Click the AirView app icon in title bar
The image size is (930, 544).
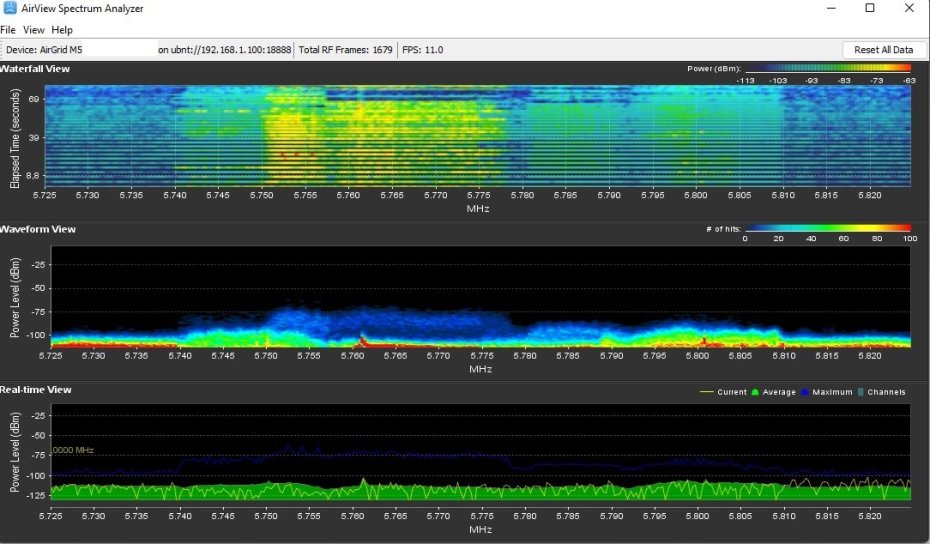pyautogui.click(x=9, y=9)
